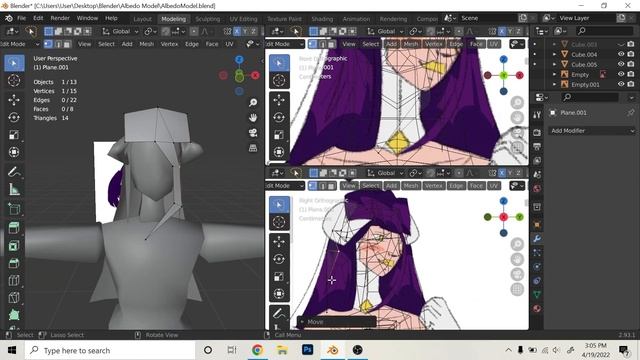Open Edit Mode dropdown in bottom-right viewport
This screenshot has height=360, width=640.
tap(285, 186)
